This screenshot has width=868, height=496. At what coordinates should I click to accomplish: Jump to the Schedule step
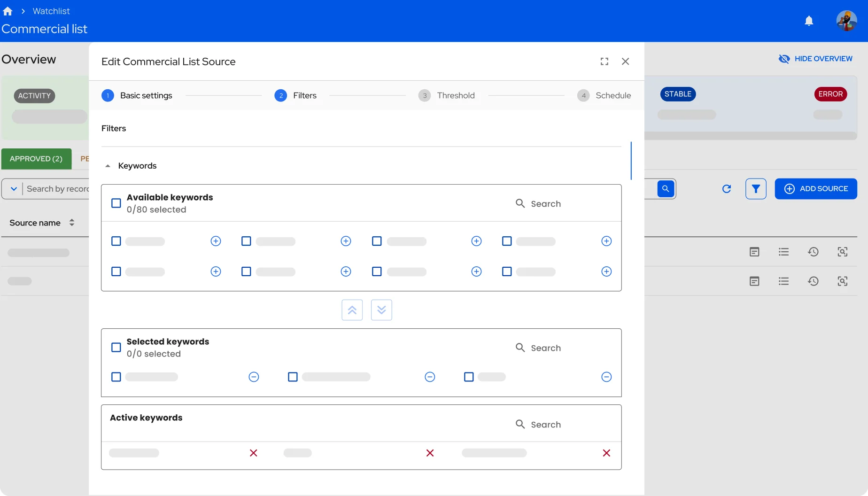pos(604,95)
